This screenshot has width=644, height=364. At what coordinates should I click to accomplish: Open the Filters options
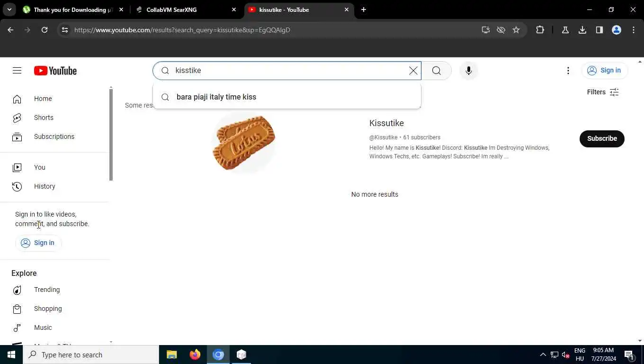[x=603, y=92]
